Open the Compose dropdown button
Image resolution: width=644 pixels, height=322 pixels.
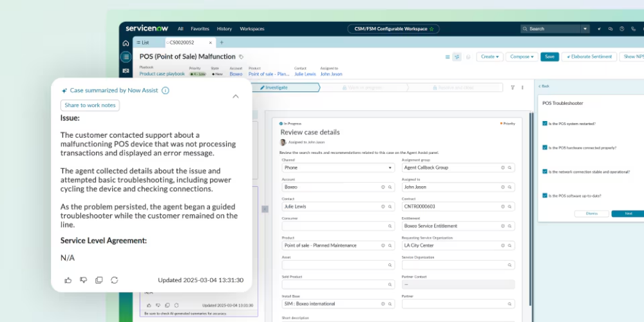[522, 57]
